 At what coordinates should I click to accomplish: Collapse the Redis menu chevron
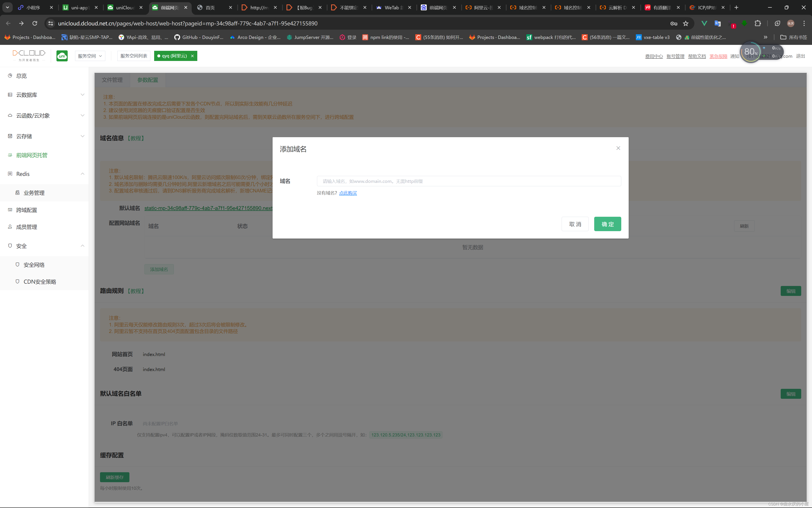[82, 174]
